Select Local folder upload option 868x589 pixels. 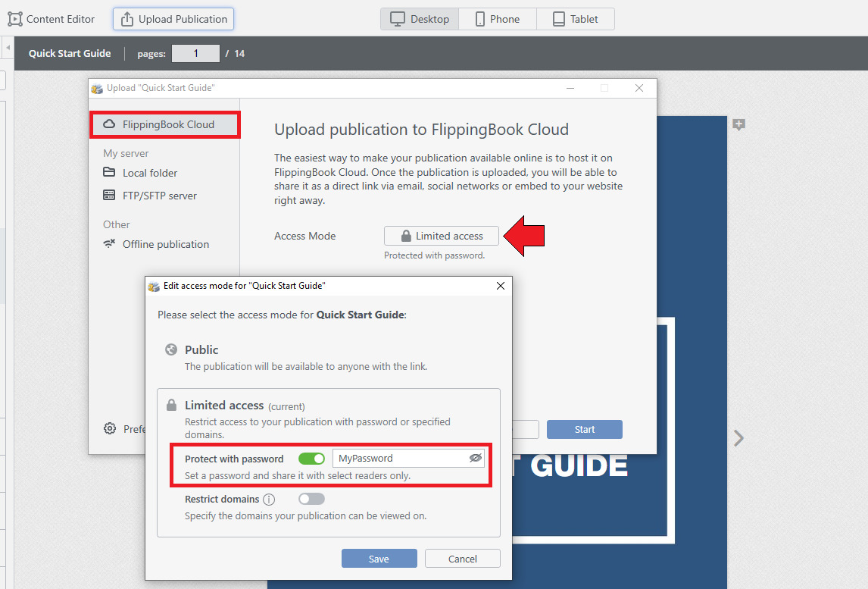(x=140, y=173)
